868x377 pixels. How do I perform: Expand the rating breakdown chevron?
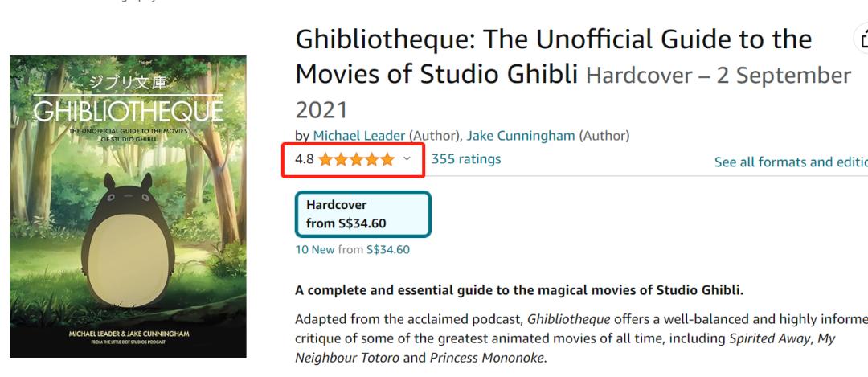point(407,158)
